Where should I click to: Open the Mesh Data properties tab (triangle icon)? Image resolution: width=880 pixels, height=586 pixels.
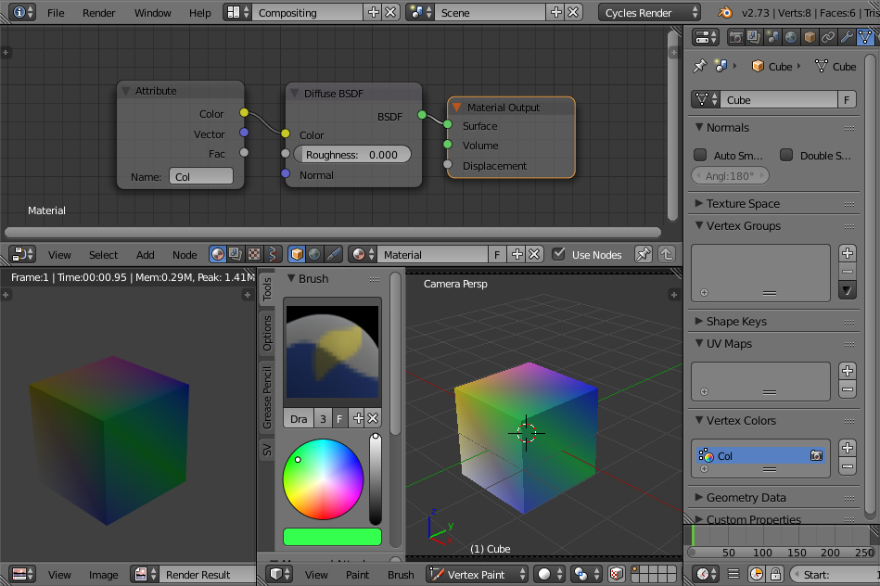tap(865, 38)
